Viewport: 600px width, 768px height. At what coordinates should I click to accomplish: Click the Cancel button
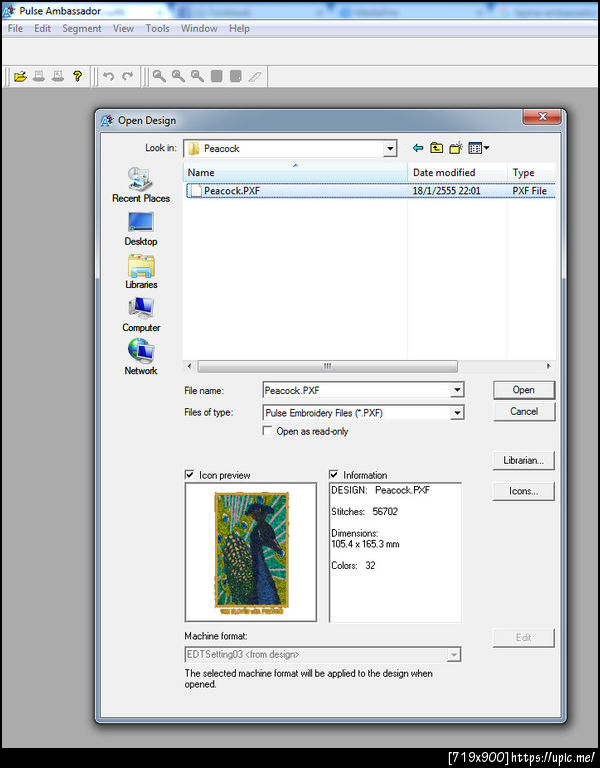[524, 411]
